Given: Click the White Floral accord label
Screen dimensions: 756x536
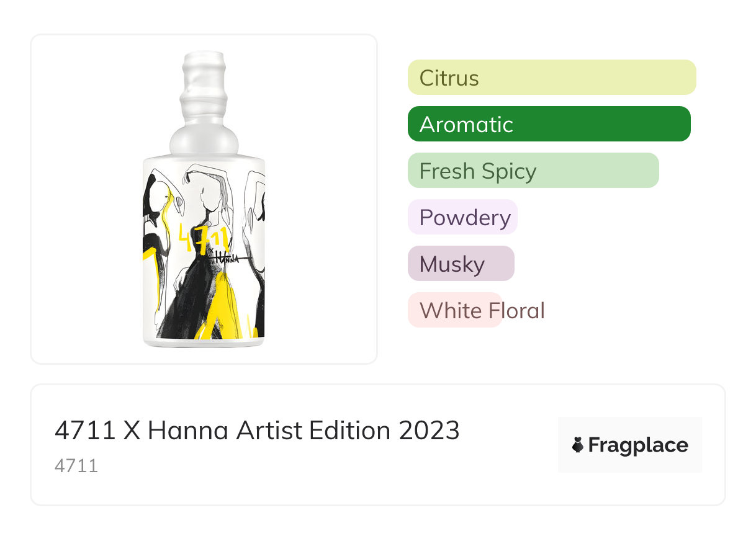Looking at the screenshot, I should coord(482,310).
